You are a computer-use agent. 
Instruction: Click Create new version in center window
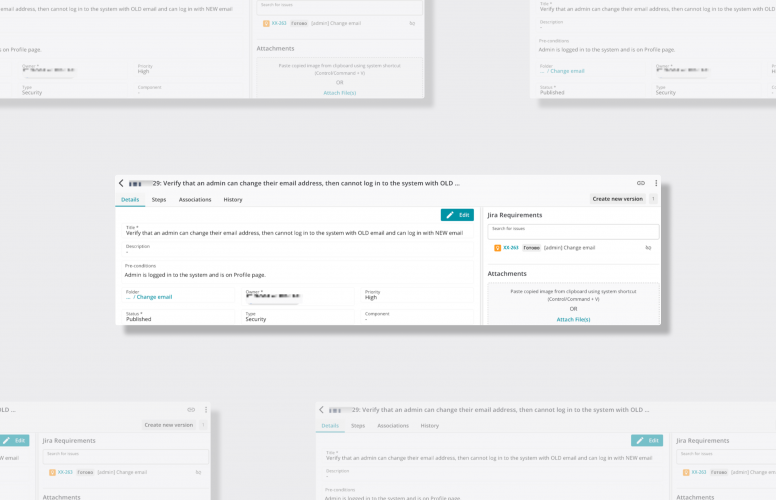coord(618,199)
